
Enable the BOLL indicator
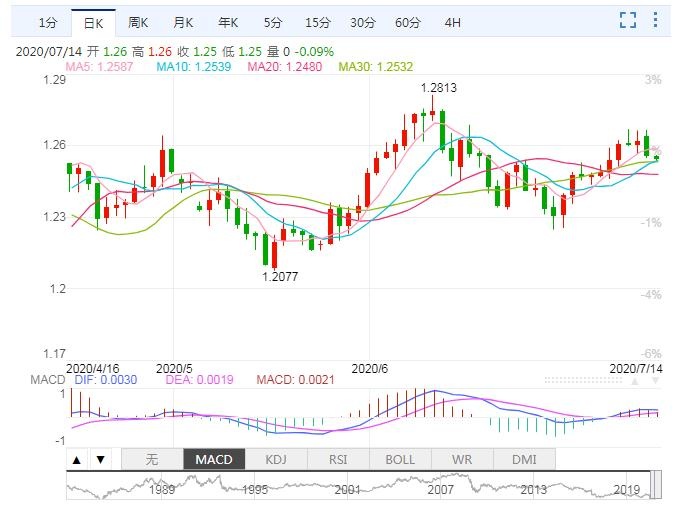coord(400,460)
